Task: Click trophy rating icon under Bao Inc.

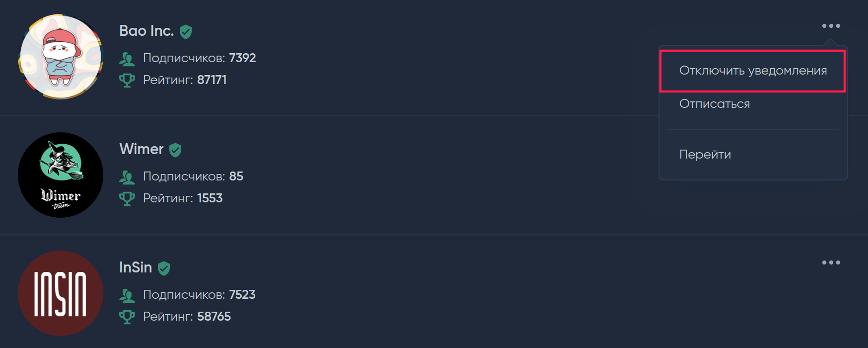Action: click(127, 81)
